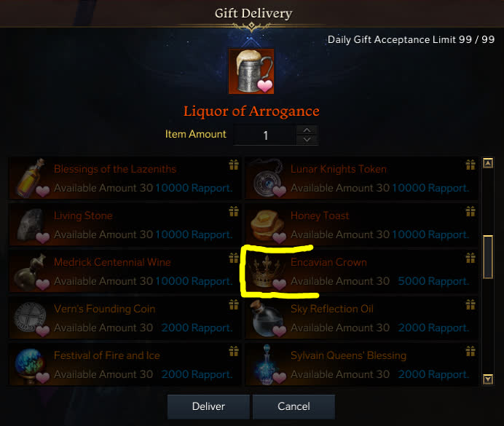504x426 pixels.
Task: Select Vern's Founding Coin icon
Action: (31, 317)
